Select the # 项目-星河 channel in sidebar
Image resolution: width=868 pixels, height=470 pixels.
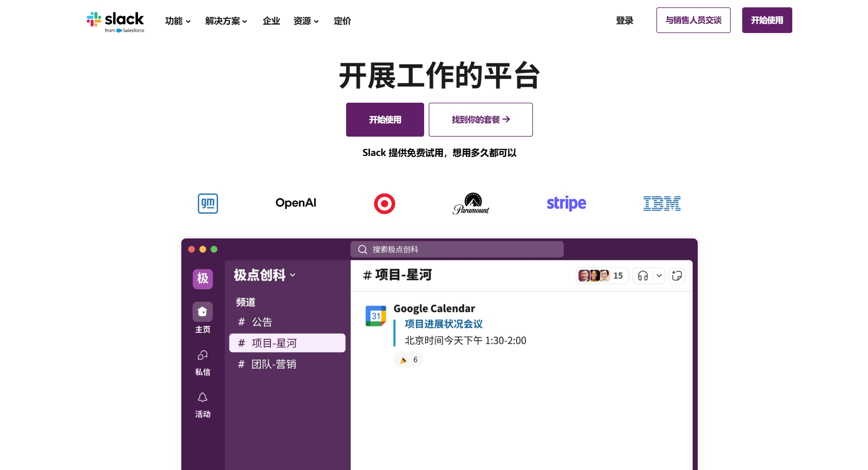tap(287, 343)
